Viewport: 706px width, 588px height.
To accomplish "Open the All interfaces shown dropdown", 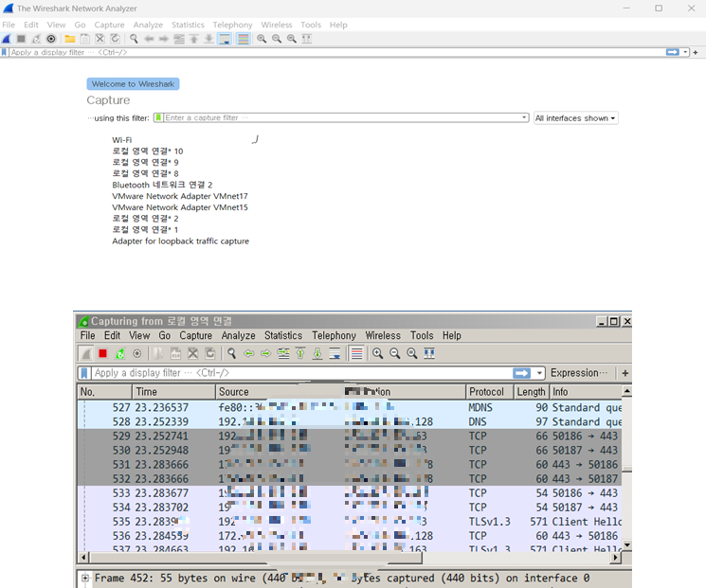I will tap(575, 118).
